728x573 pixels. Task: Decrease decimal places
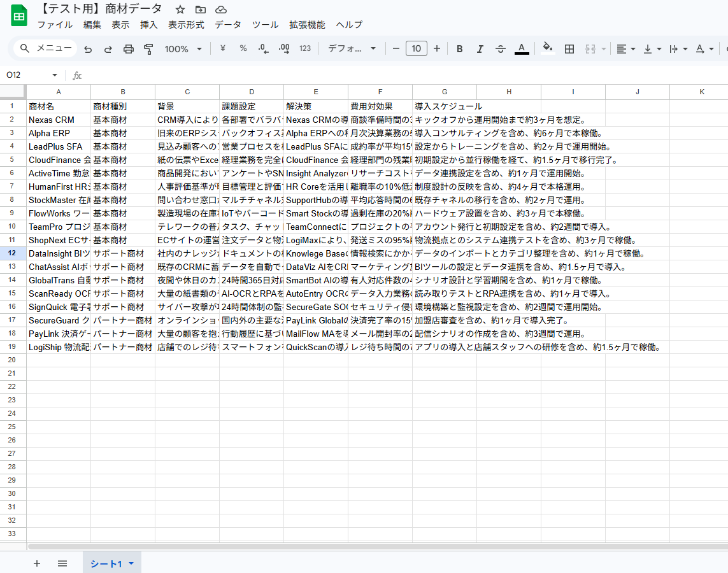(x=263, y=48)
